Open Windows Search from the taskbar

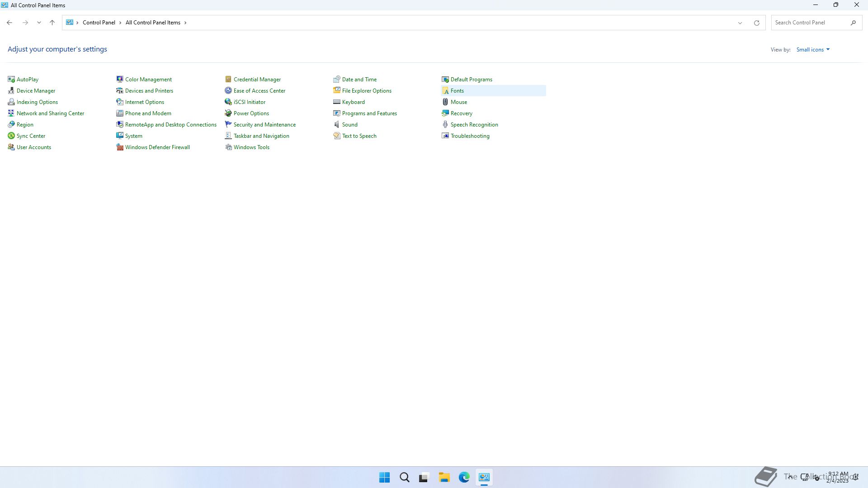coord(404,477)
